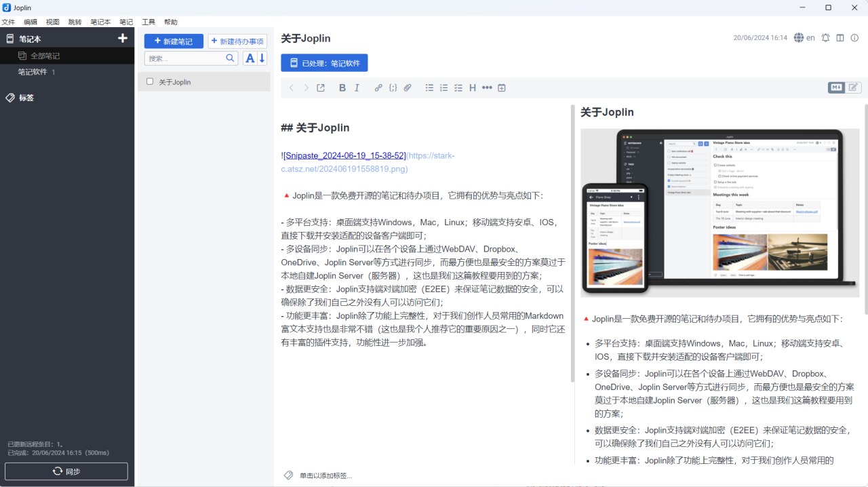
Task: Tick the checkbox beside 关于Joplin note
Action: [149, 81]
